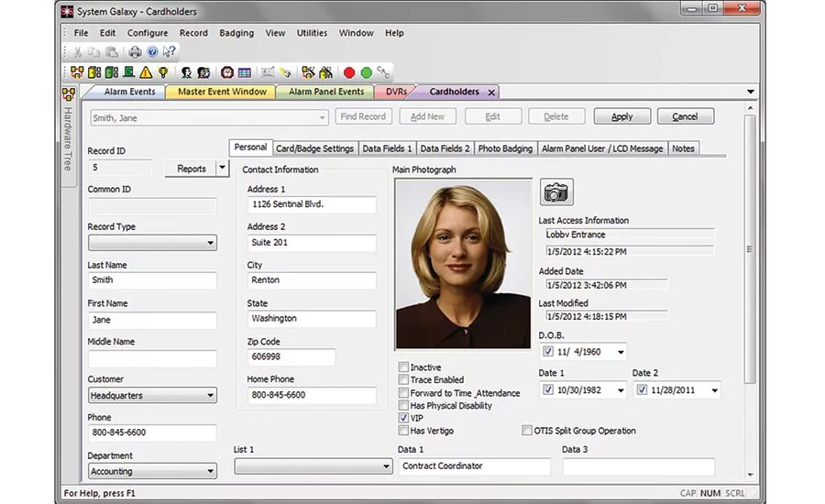
Task: Open the Date 1 picker arrow
Action: pyautogui.click(x=621, y=390)
